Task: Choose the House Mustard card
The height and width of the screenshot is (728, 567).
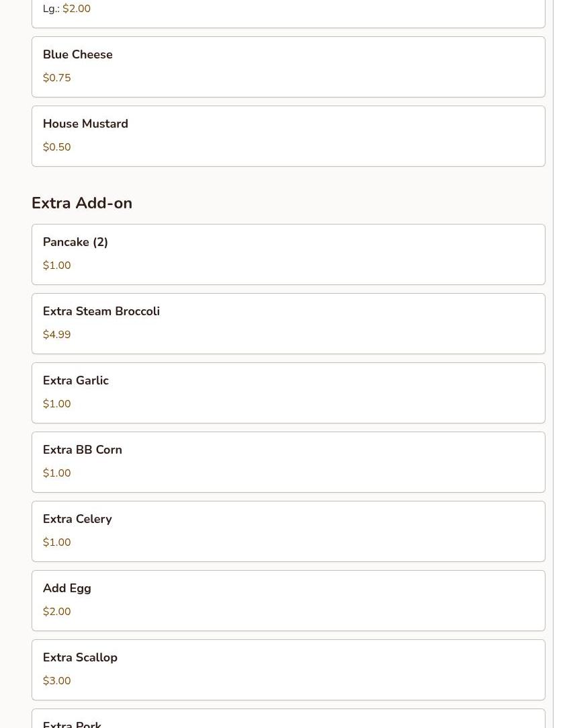Action: coord(288,136)
